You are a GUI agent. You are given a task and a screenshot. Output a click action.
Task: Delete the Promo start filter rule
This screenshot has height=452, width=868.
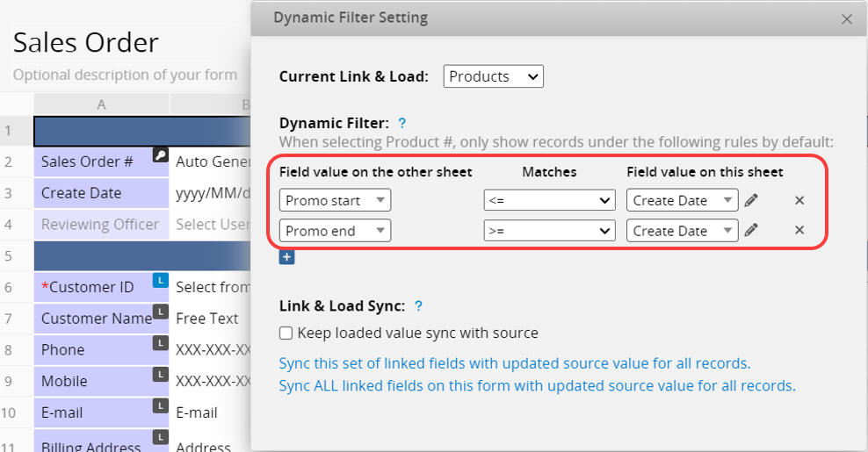799,201
